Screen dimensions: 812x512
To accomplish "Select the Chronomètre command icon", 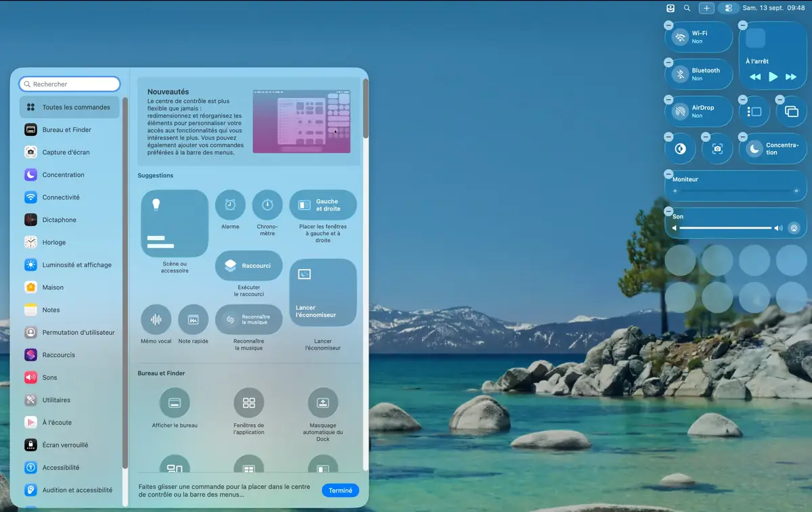I will (x=267, y=204).
